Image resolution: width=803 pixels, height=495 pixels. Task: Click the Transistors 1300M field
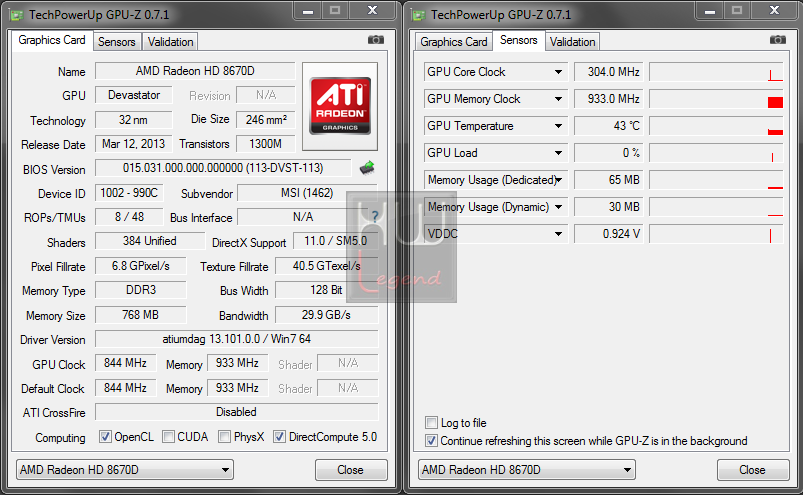click(266, 144)
